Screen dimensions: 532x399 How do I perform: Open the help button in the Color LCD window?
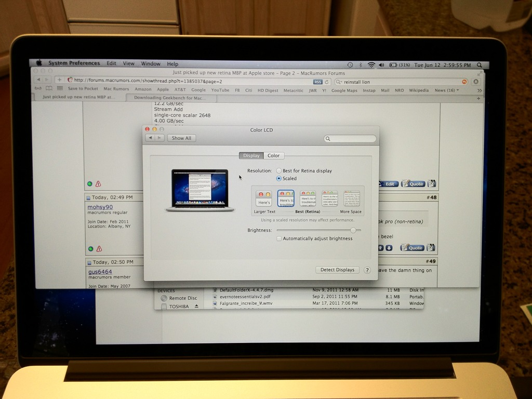367,270
